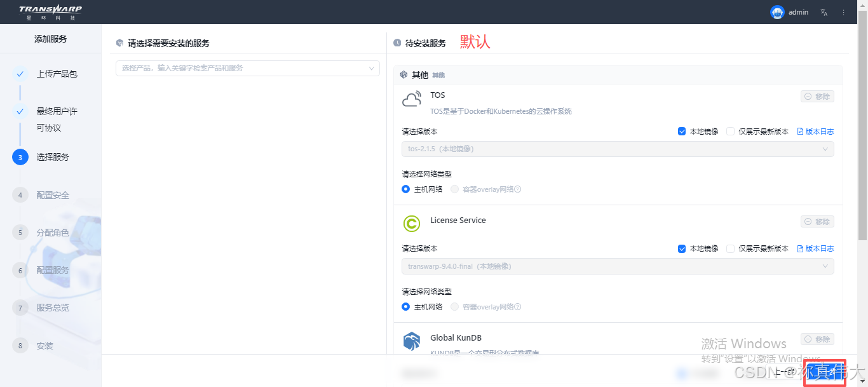868x387 pixels.
Task: Click the 最终用户许可协议 step label
Action: point(57,119)
